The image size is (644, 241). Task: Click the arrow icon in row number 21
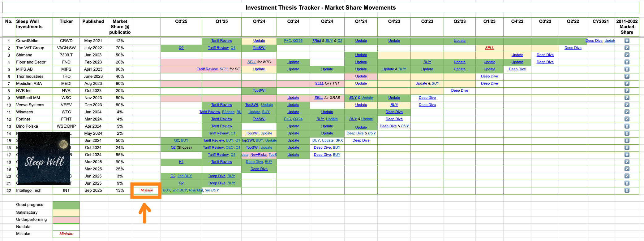627,183
